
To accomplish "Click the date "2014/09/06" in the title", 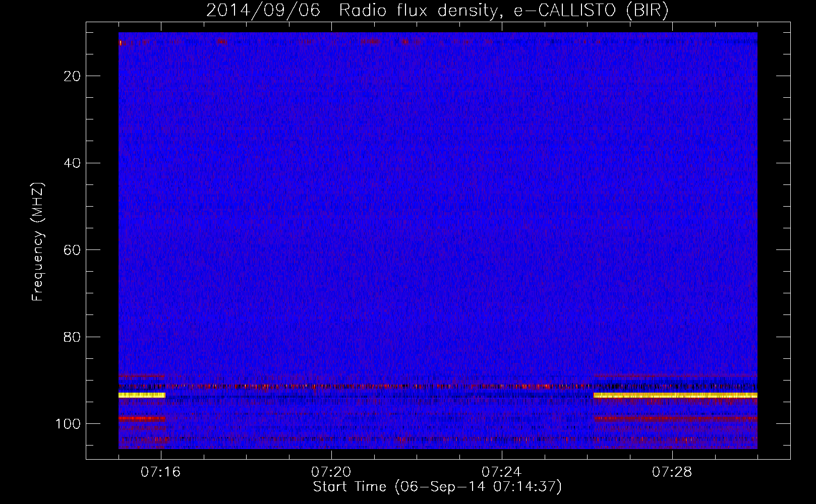I will coord(263,10).
